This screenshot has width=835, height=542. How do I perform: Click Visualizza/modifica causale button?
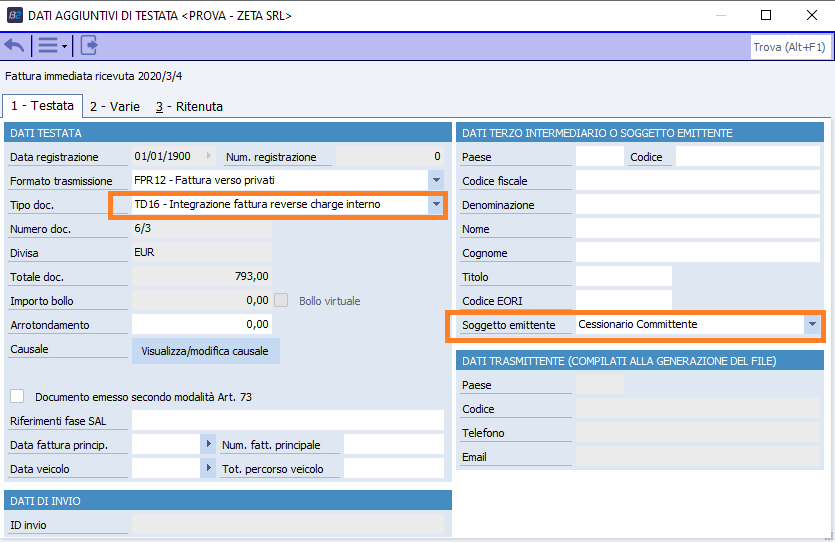point(206,351)
